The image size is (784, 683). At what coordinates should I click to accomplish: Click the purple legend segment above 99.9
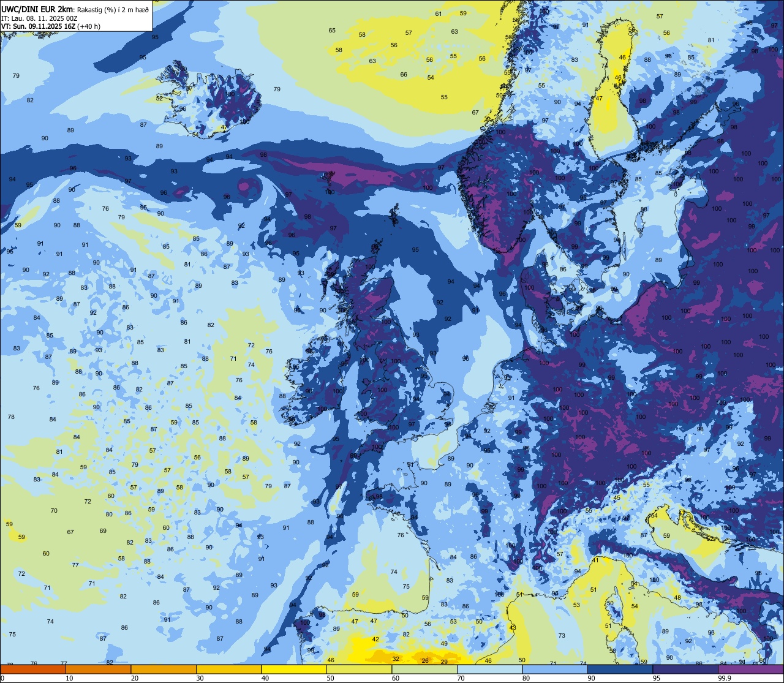click(751, 669)
